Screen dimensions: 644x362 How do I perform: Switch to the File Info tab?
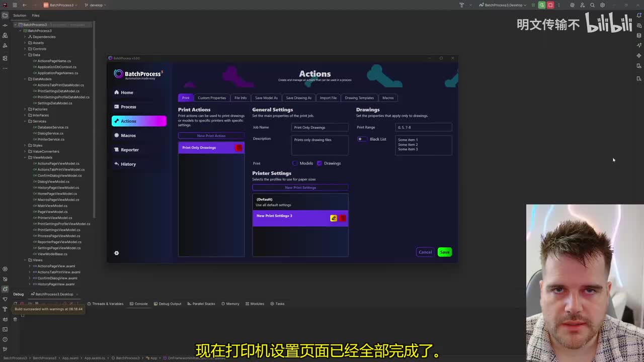click(240, 98)
